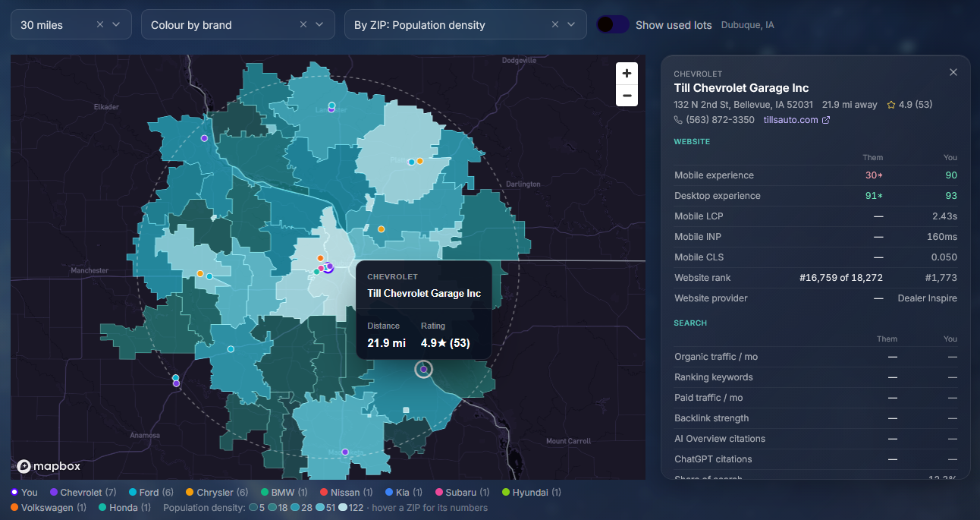This screenshot has width=980, height=520.
Task: Click the 21.9 mi distance in map tooltip
Action: coord(387,342)
